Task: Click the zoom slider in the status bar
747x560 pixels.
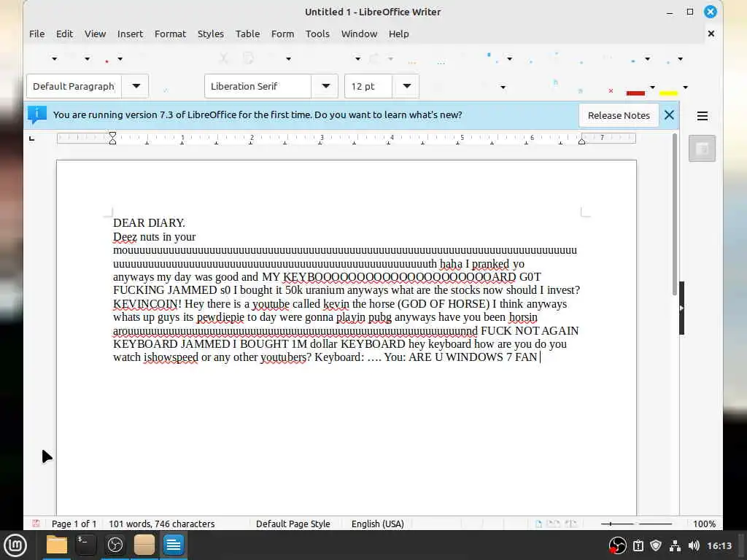Action: click(636, 524)
